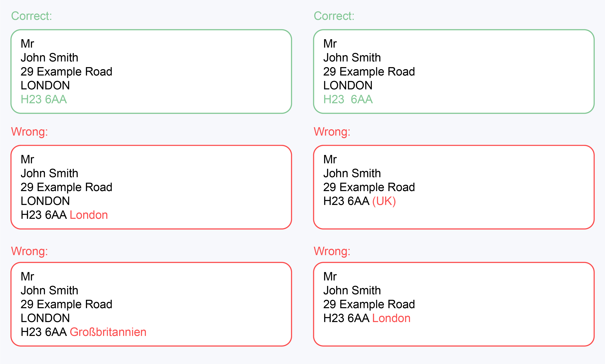Image resolution: width=605 pixels, height=364 pixels.
Task: Click the green 'H23 6AA' postcode with single space
Action: point(44,99)
